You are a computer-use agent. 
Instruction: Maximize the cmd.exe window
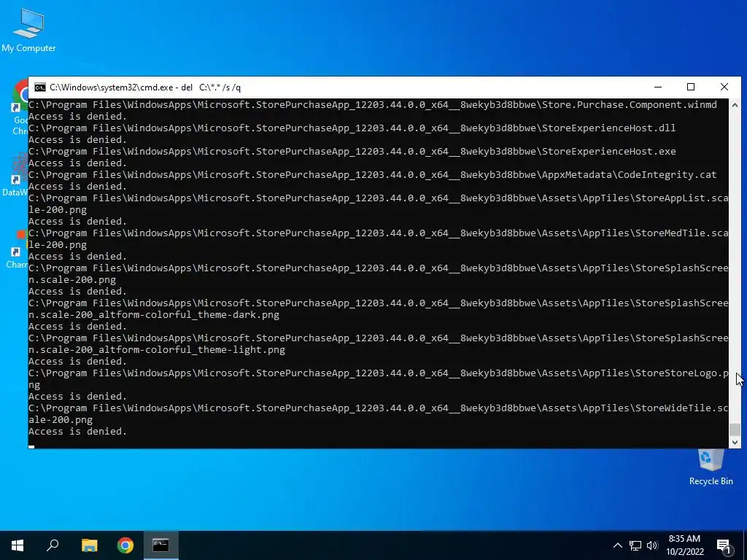[691, 87]
